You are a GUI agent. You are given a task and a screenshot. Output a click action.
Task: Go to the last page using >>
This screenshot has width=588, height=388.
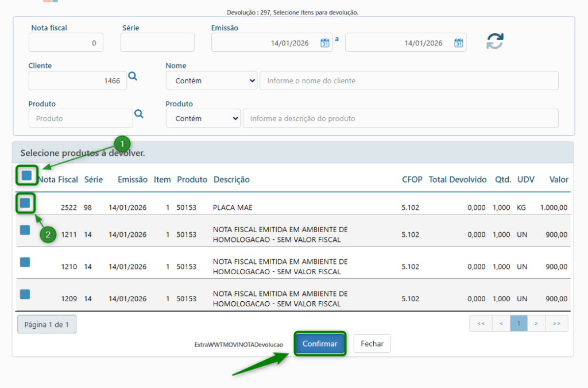(x=556, y=324)
